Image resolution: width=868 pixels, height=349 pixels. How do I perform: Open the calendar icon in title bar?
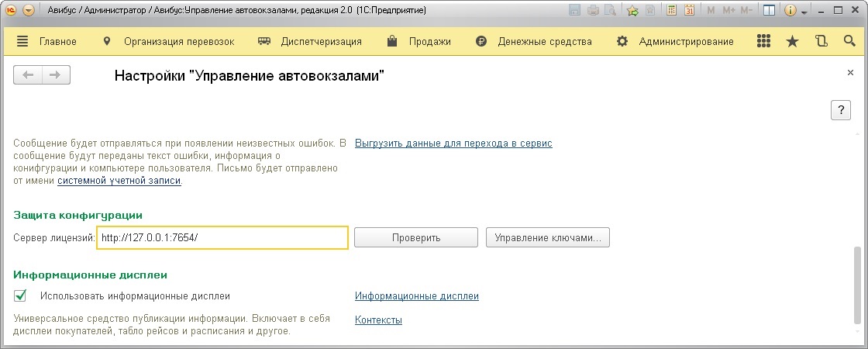689,11
